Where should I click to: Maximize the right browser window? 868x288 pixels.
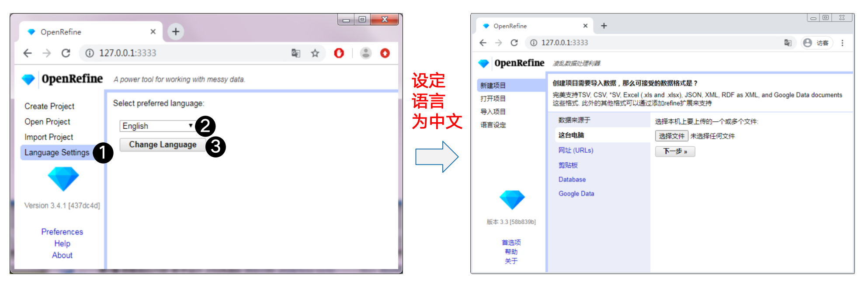point(825,17)
